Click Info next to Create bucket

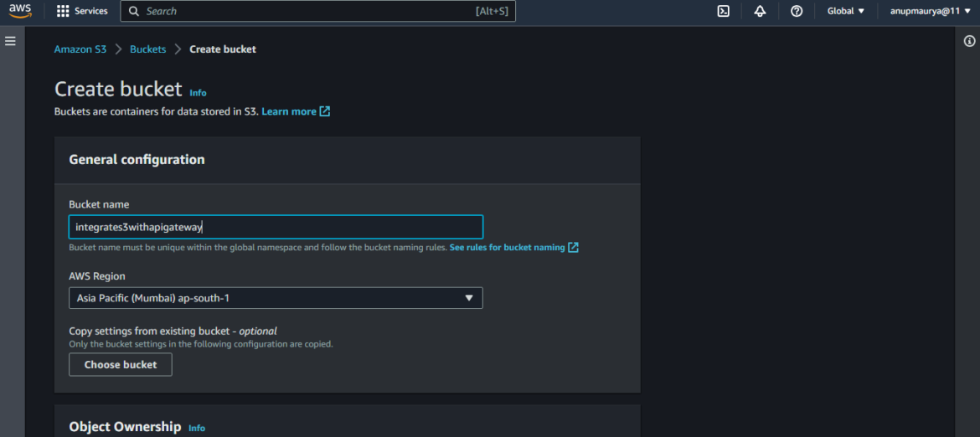(198, 93)
